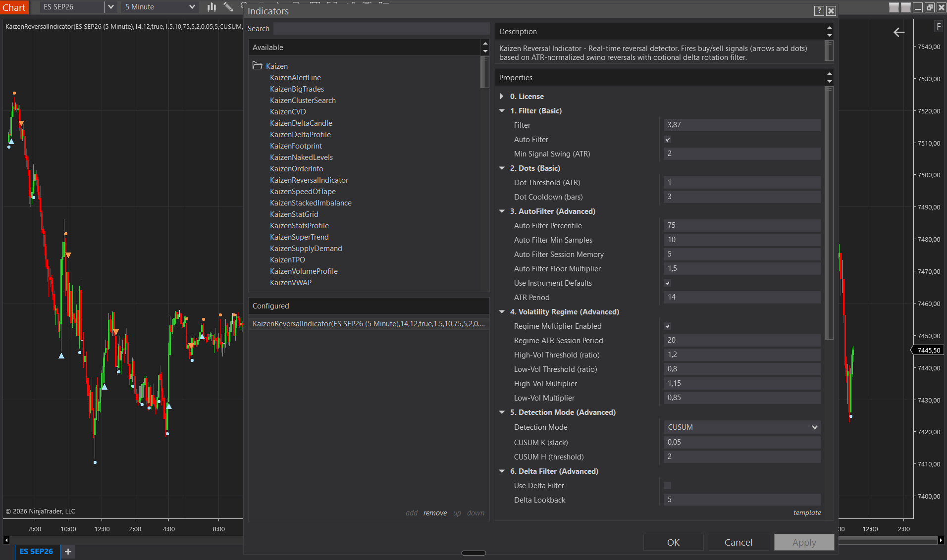Click the Filter value field 3,87

742,125
